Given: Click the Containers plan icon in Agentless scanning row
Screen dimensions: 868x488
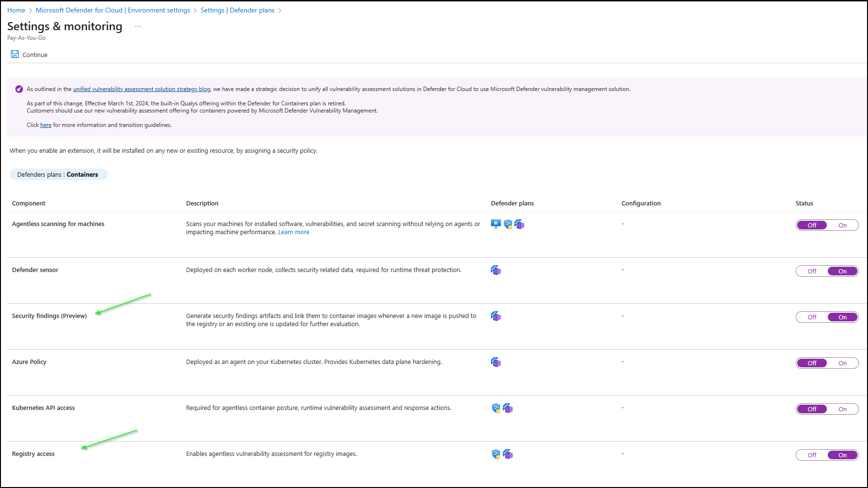Looking at the screenshot, I should tap(520, 224).
